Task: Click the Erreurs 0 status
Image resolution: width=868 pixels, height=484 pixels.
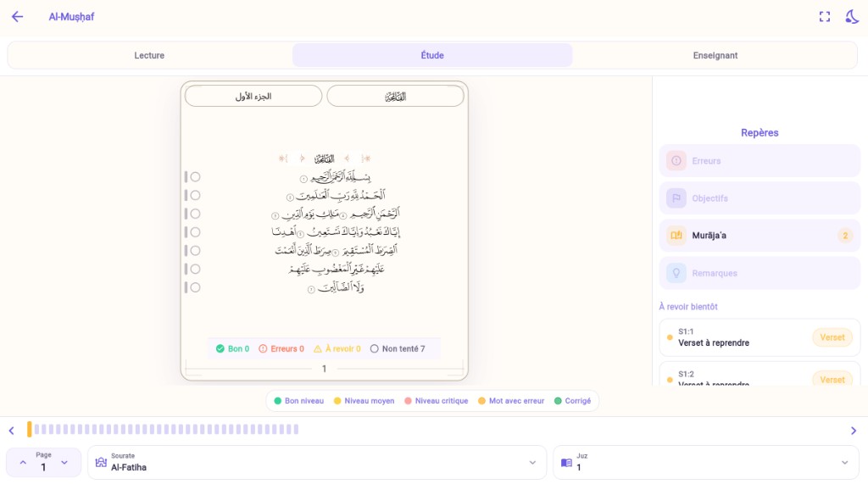Action: 281,348
